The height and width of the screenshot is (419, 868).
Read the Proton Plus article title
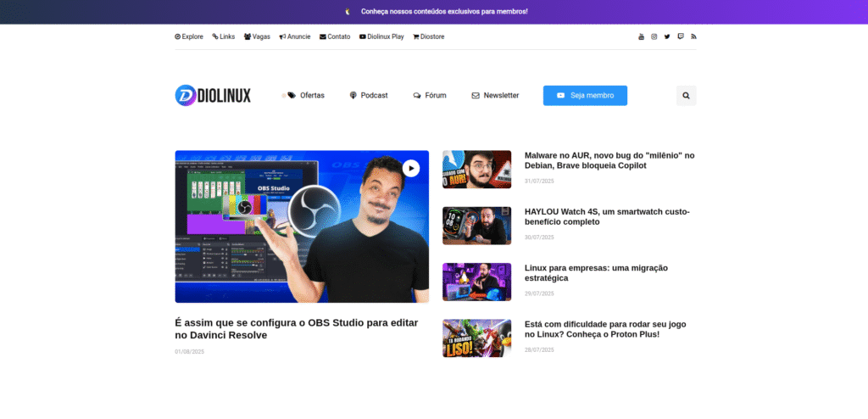[605, 329]
